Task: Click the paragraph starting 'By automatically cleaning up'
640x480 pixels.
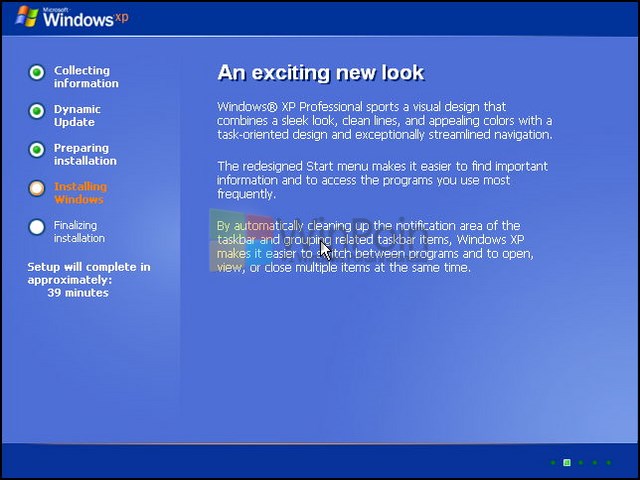Action: pyautogui.click(x=375, y=247)
